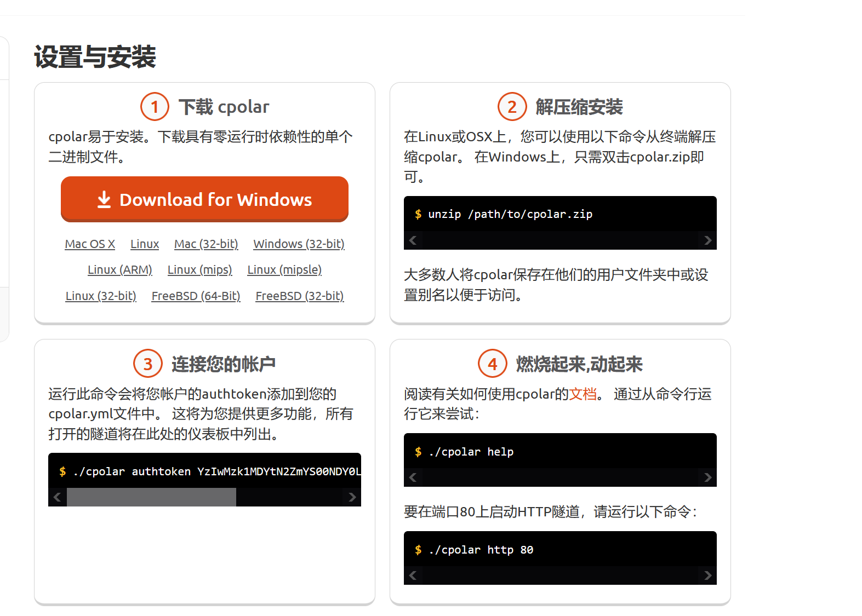Click right scroll arrow under unzip command
Image resolution: width=862 pixels, height=616 pixels.
(x=707, y=240)
